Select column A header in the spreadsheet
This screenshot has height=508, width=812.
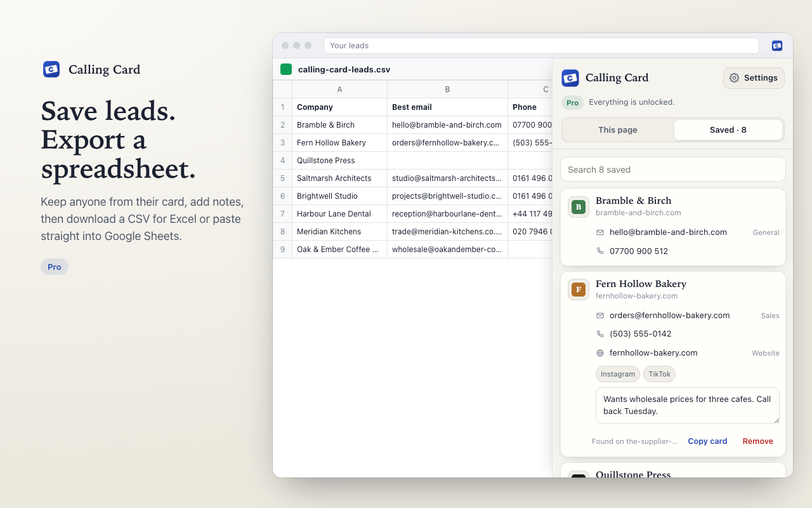pyautogui.click(x=339, y=90)
